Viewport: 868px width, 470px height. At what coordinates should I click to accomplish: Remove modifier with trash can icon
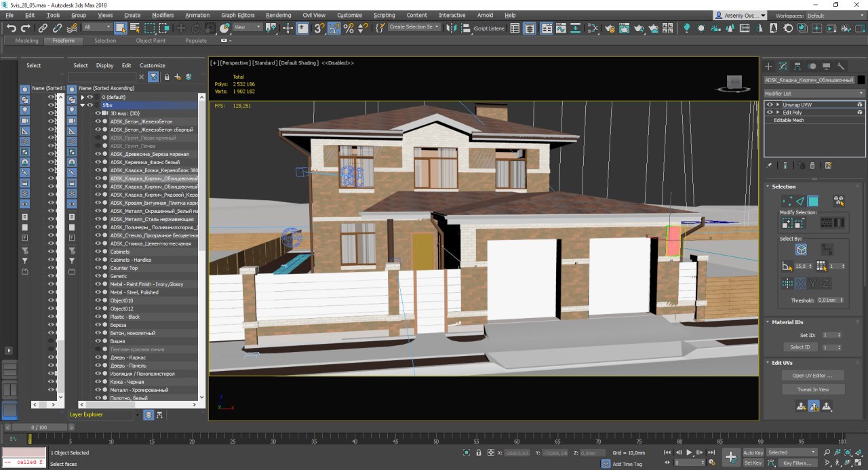tap(812, 165)
